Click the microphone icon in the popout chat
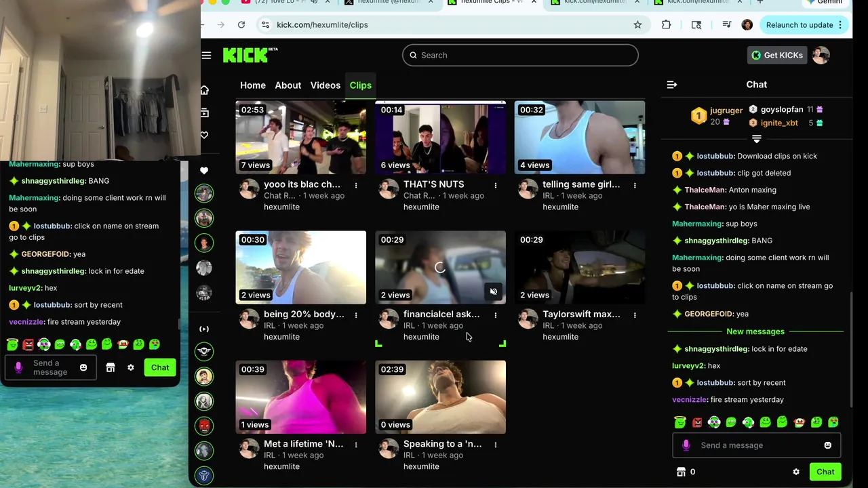868x488 pixels. point(18,367)
